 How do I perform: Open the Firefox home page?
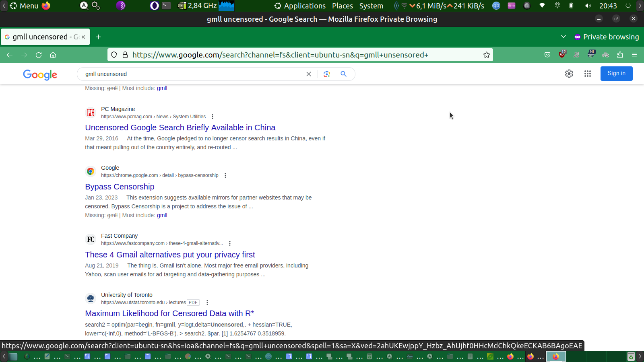tap(53, 55)
